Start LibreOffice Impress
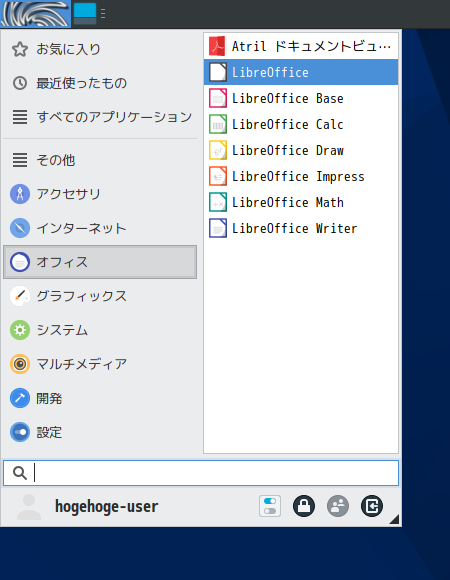The height and width of the screenshot is (580, 450). tap(301, 176)
